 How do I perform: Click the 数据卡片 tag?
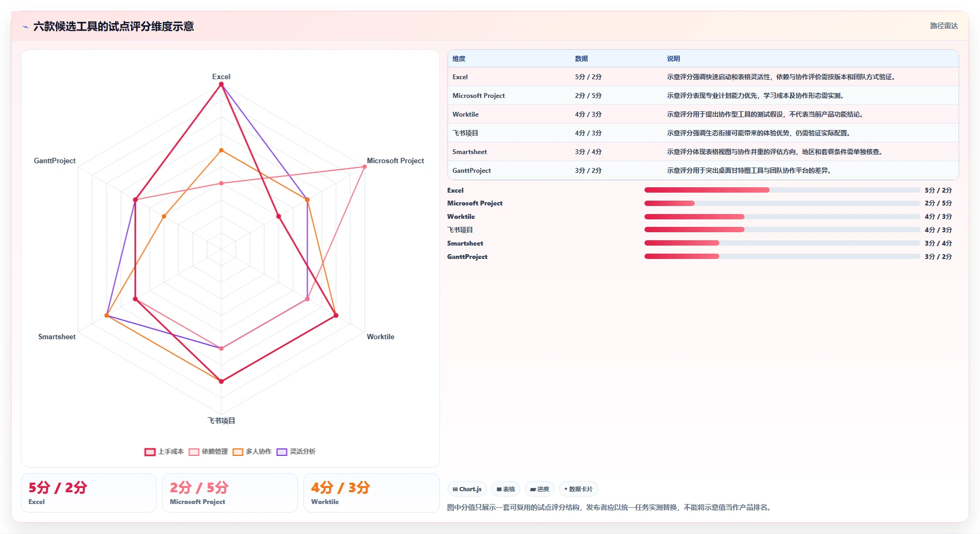[579, 489]
